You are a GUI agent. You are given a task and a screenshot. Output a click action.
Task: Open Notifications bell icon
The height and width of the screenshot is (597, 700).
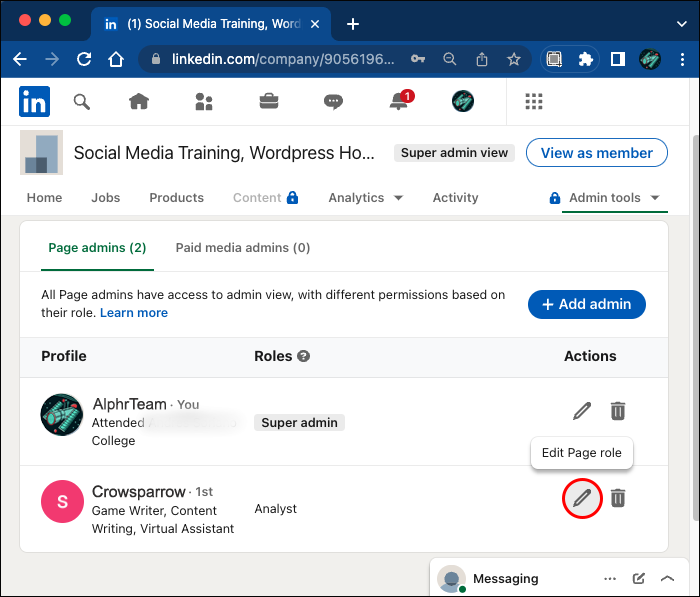click(x=398, y=101)
